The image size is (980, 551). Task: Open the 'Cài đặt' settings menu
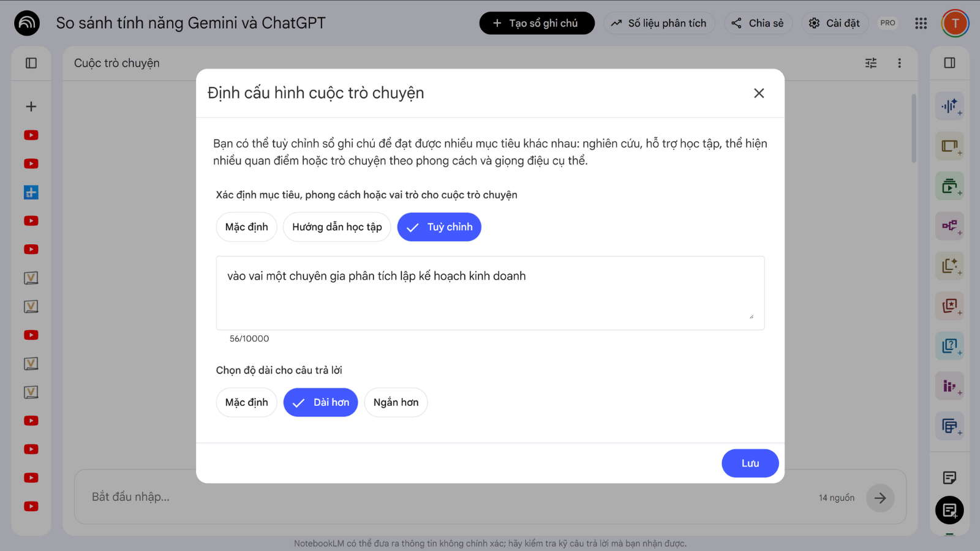[x=835, y=23]
